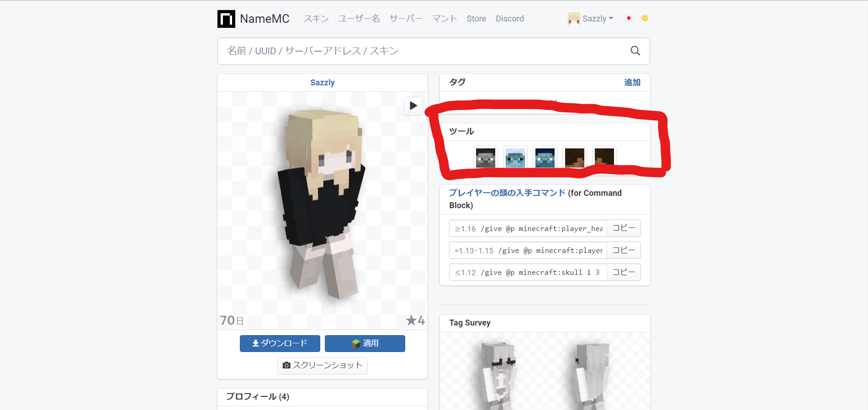Play the skin animation
Image resolution: width=868 pixels, height=410 pixels.
pyautogui.click(x=413, y=106)
